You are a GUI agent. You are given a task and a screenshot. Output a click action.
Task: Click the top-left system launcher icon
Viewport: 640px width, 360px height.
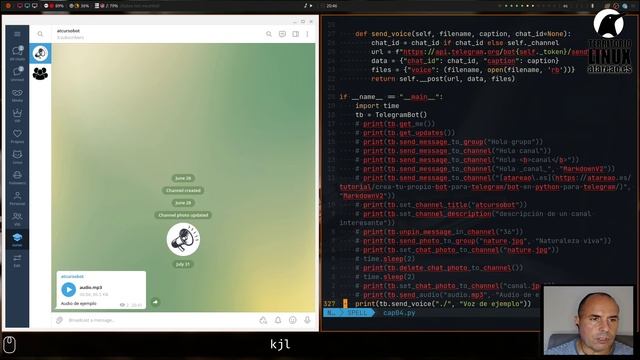8,6
